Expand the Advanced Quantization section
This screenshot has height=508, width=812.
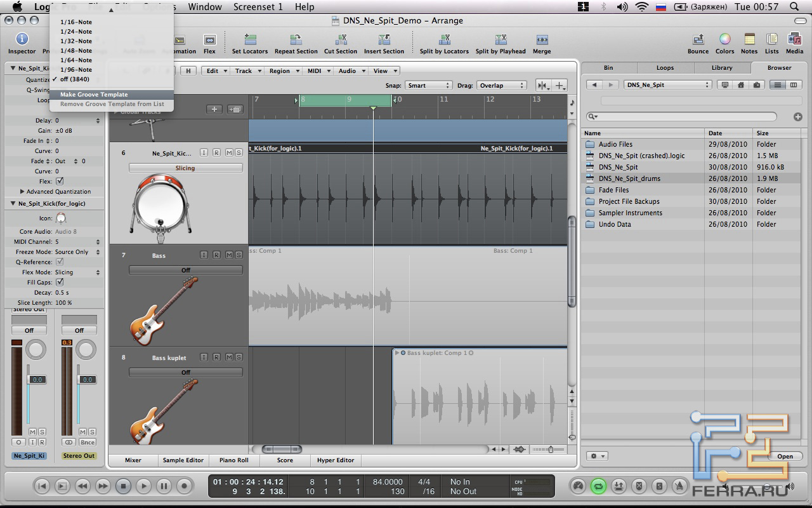click(23, 192)
